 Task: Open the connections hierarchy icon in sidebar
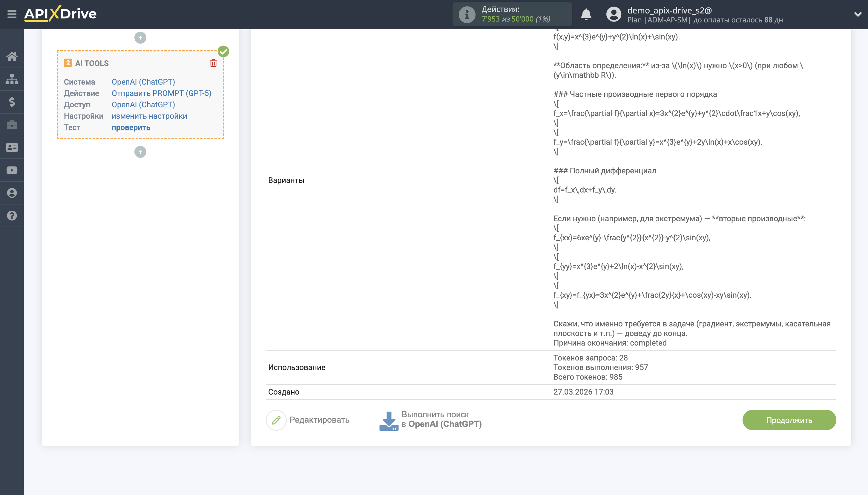(12, 79)
